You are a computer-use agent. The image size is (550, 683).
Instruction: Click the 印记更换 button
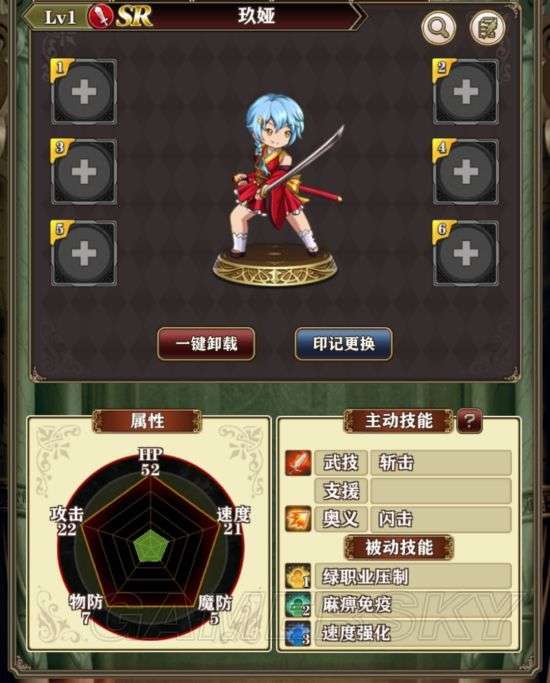tap(344, 344)
